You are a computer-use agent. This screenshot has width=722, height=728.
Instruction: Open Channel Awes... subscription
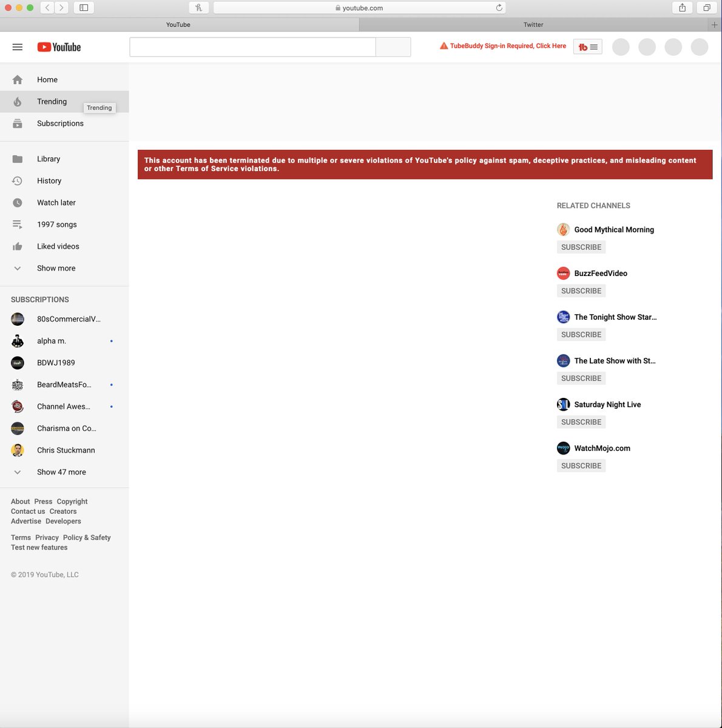click(x=64, y=406)
